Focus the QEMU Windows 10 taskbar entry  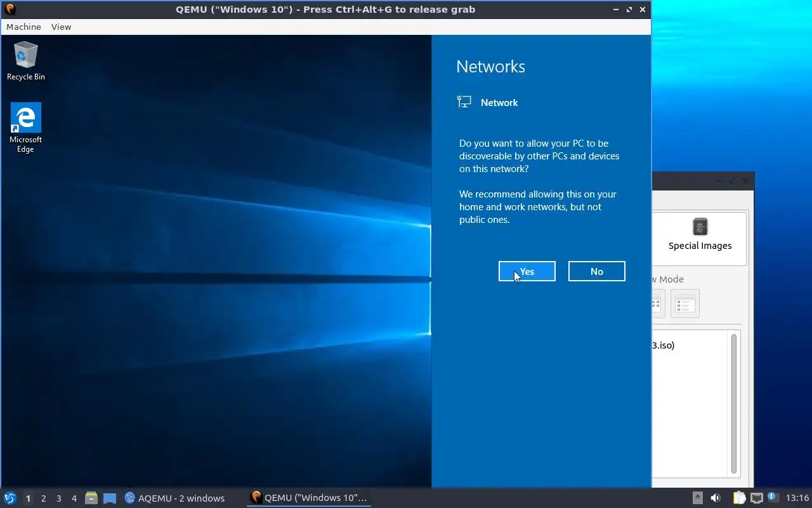point(309,498)
